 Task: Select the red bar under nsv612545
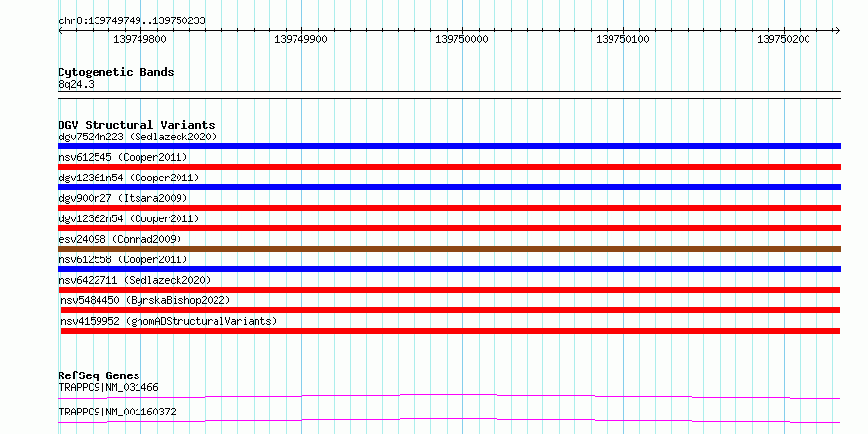click(449, 167)
